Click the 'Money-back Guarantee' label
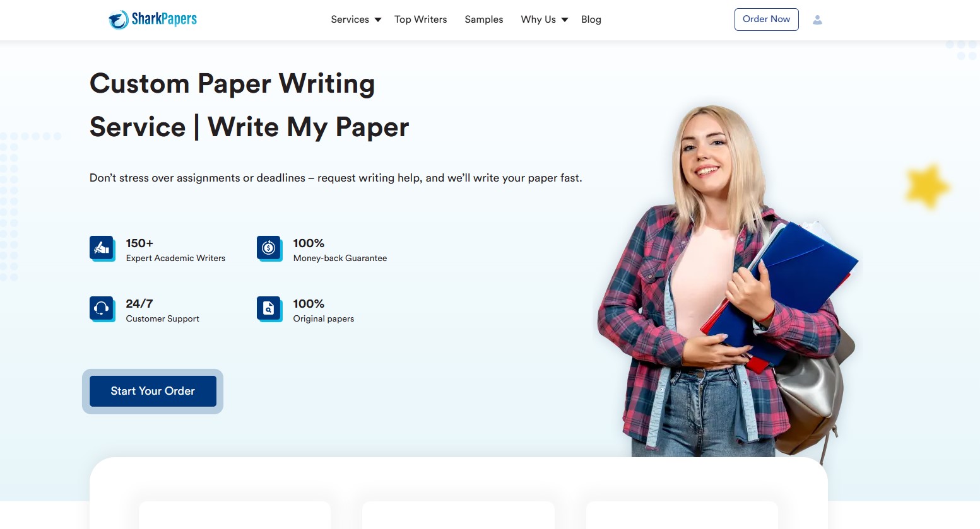 (340, 258)
